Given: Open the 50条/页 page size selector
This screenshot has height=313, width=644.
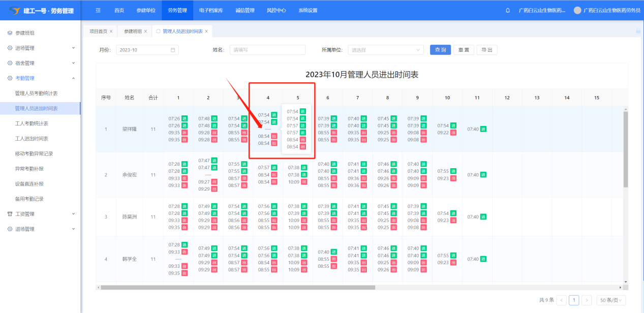Looking at the screenshot, I should [611, 300].
